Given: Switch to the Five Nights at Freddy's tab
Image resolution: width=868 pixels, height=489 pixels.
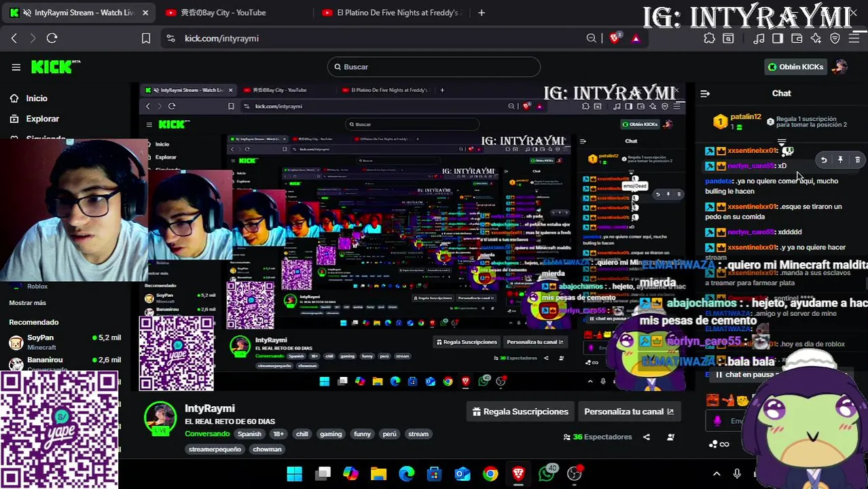Looking at the screenshot, I should pyautogui.click(x=393, y=12).
